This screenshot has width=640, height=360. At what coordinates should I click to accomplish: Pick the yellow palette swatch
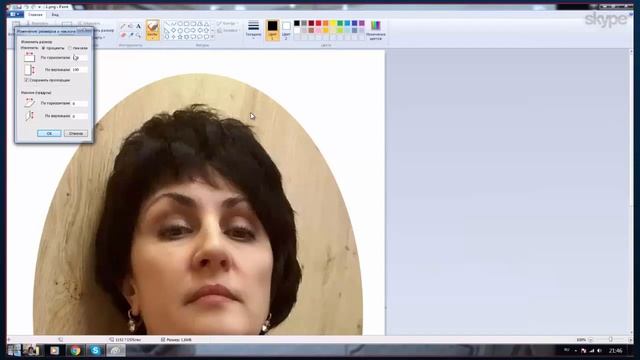[333, 23]
